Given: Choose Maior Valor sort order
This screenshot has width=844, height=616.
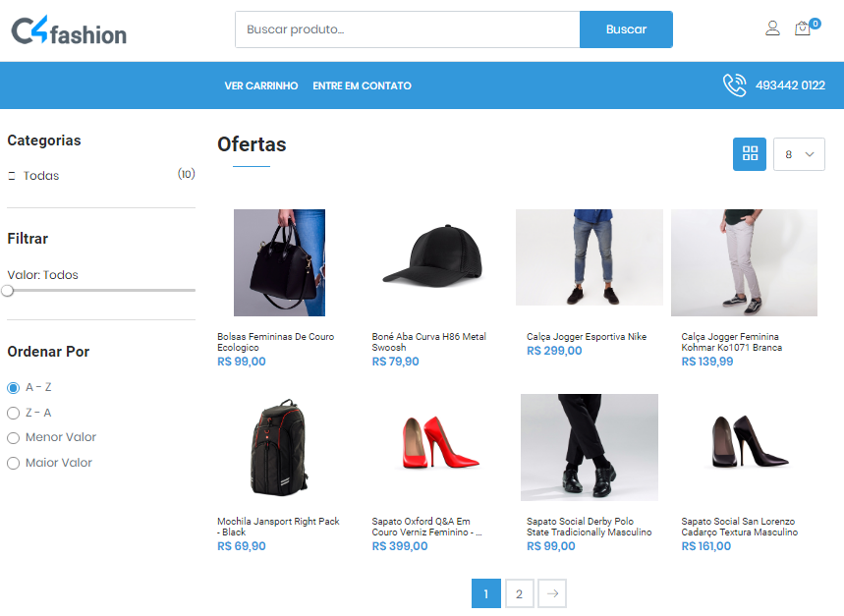Looking at the screenshot, I should [x=14, y=463].
